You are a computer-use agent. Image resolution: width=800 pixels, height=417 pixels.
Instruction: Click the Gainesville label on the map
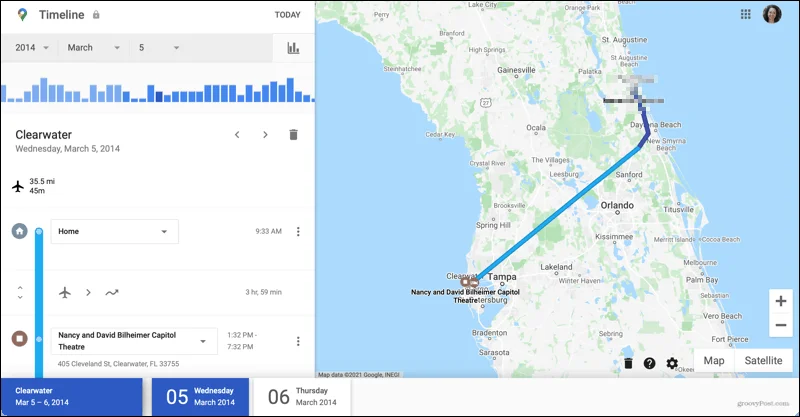point(516,70)
